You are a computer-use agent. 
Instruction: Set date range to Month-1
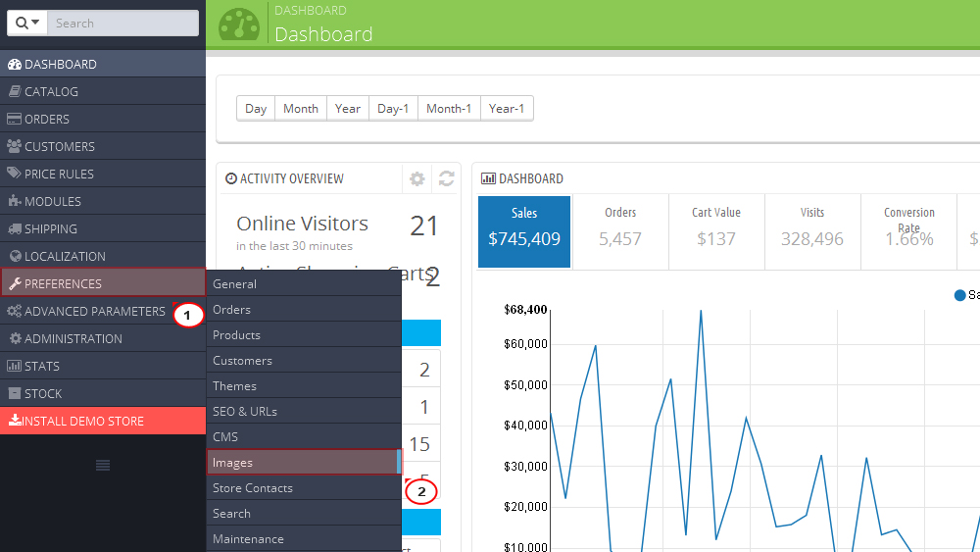[449, 108]
